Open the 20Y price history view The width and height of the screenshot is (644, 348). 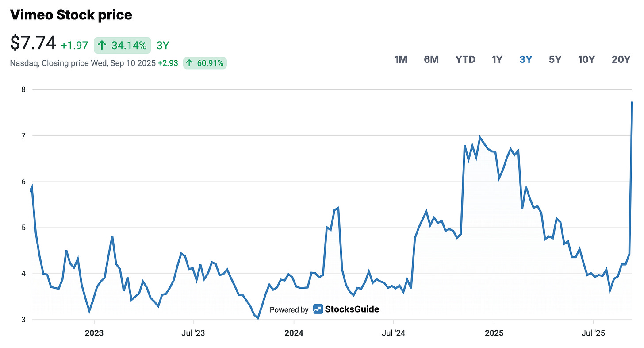click(621, 59)
